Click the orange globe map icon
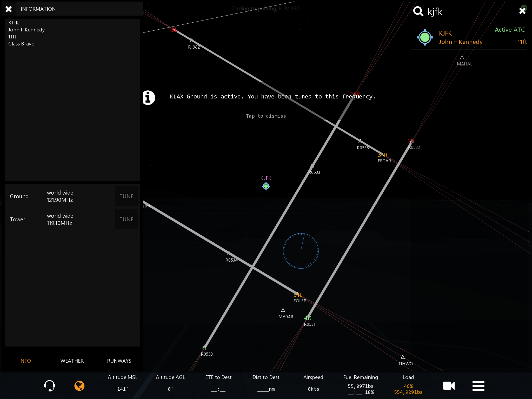The height and width of the screenshot is (399, 532). point(79,386)
